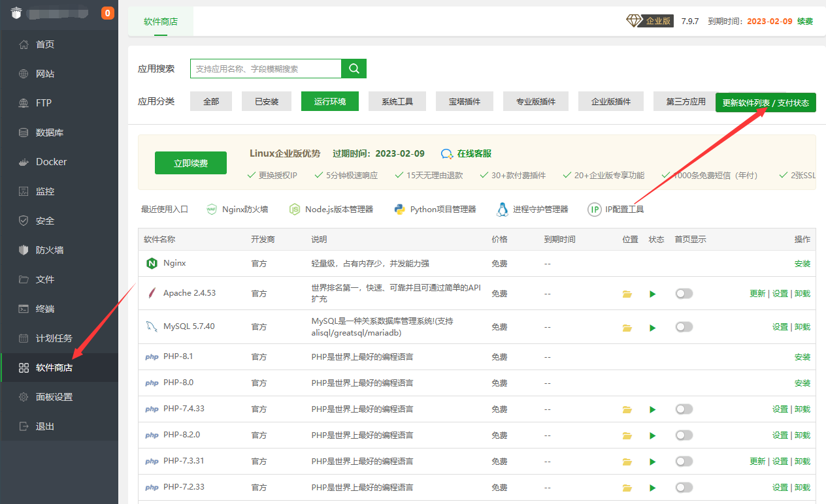Click PHP-8.2.0 play status icon

[x=652, y=435]
